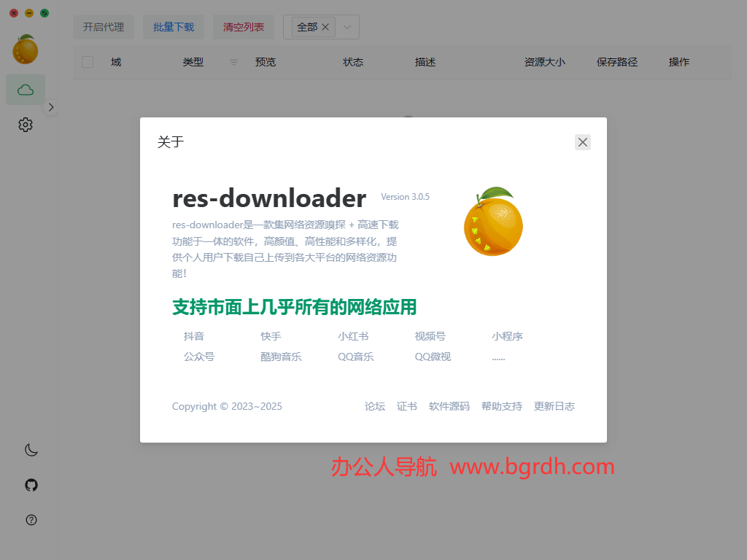
Task: Open the 帮助支持 help support link
Action: coord(502,406)
